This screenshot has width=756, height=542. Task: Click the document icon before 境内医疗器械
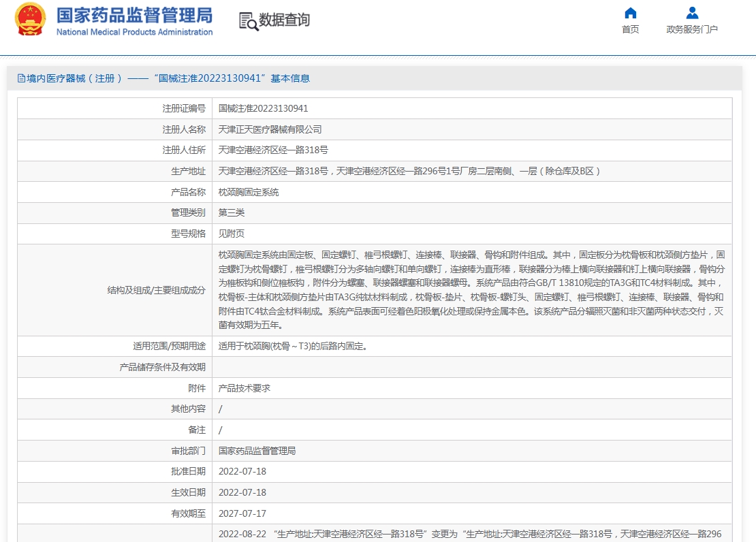[x=21, y=78]
